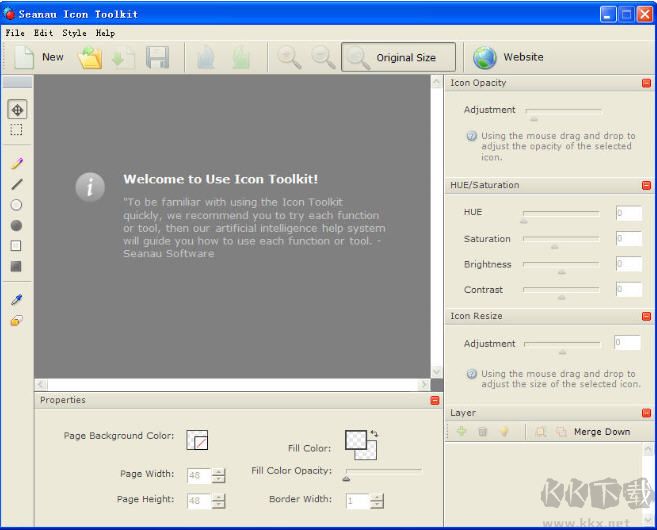The width and height of the screenshot is (657, 530).
Task: Click the Fill Color Opacity slider
Action: tap(384, 471)
